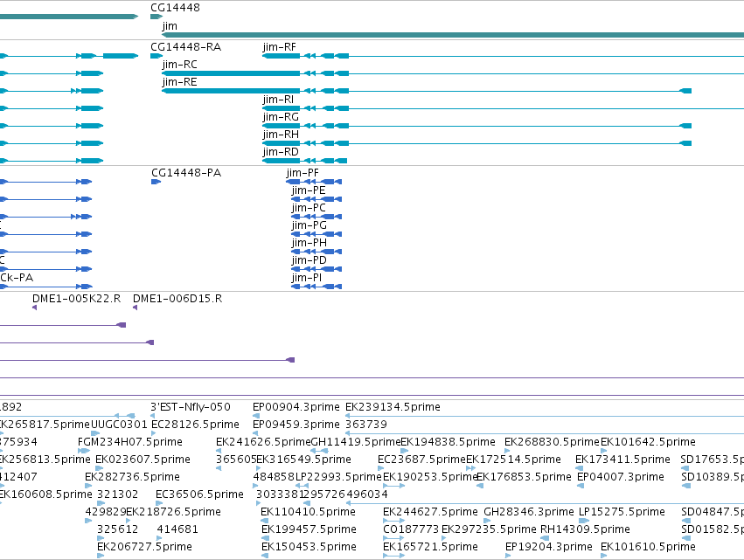Screen dimensions: 744x560
Task: Select the jim-RI transcript
Action: 503,108
